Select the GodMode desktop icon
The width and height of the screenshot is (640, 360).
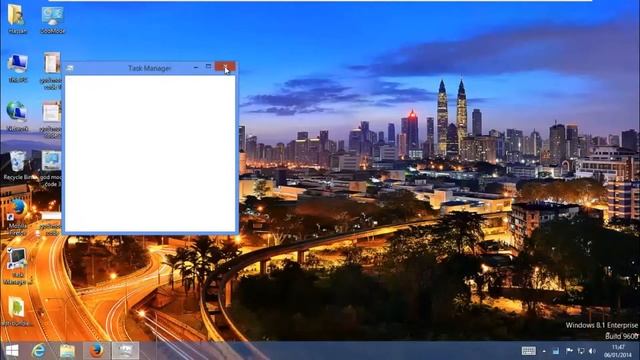pos(53,19)
